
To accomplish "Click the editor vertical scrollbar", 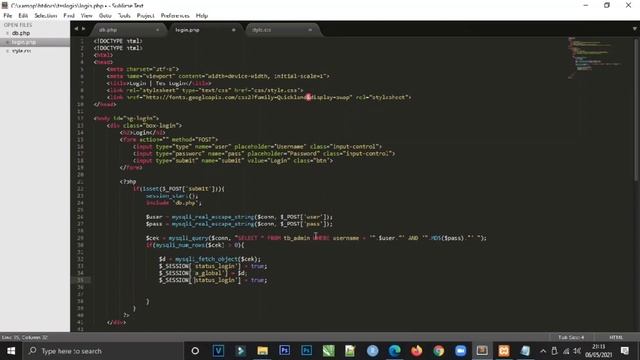I will pyautogui.click(x=636, y=109).
